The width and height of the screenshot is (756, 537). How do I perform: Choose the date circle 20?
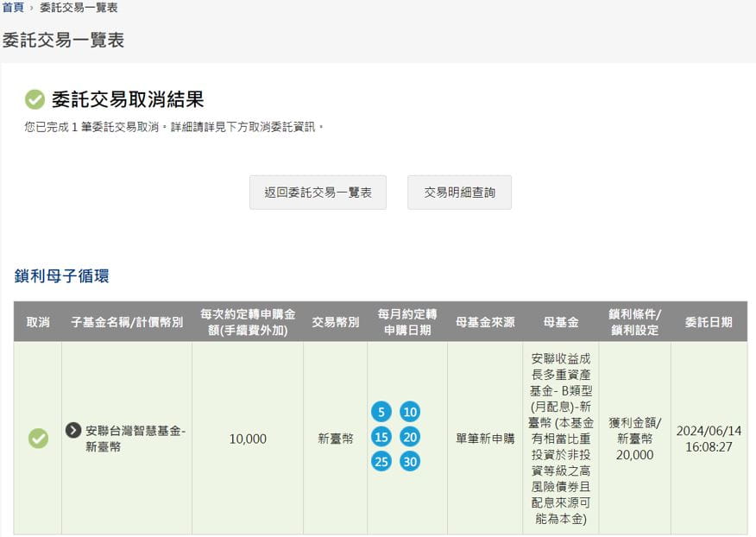click(410, 437)
